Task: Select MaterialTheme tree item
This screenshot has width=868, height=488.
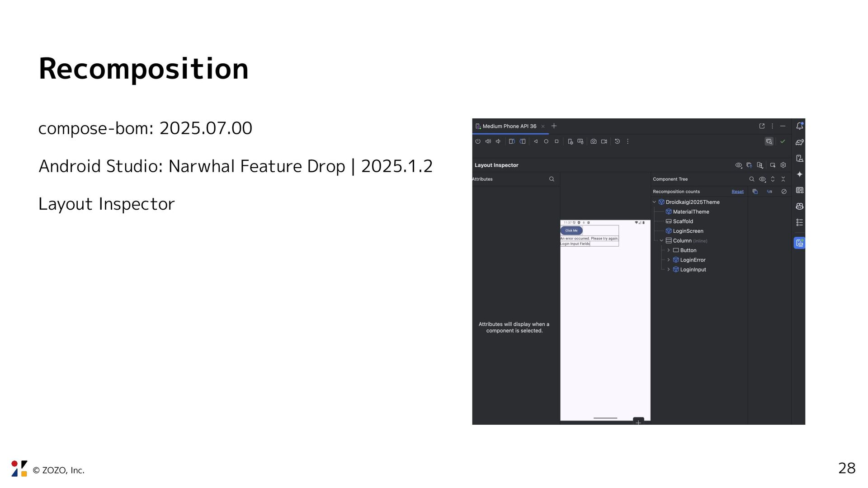Action: [691, 211]
